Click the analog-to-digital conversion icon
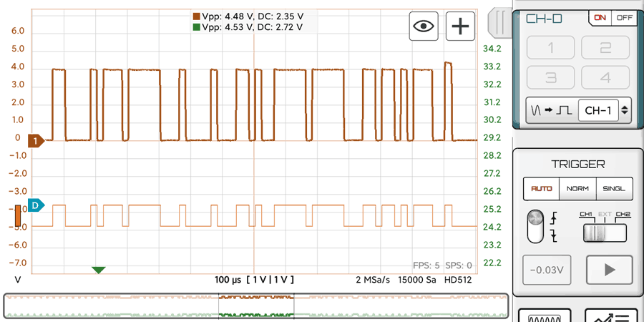Image resolution: width=644 pixels, height=322 pixels. click(550, 110)
